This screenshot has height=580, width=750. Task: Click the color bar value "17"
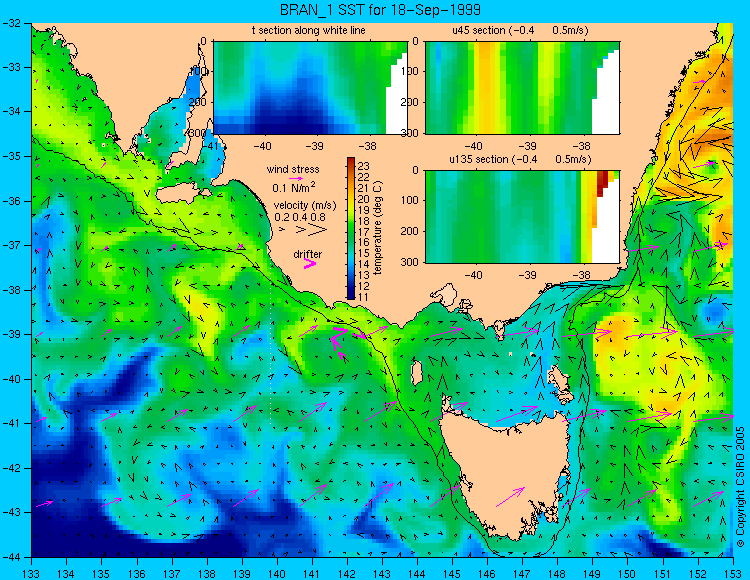(x=364, y=232)
